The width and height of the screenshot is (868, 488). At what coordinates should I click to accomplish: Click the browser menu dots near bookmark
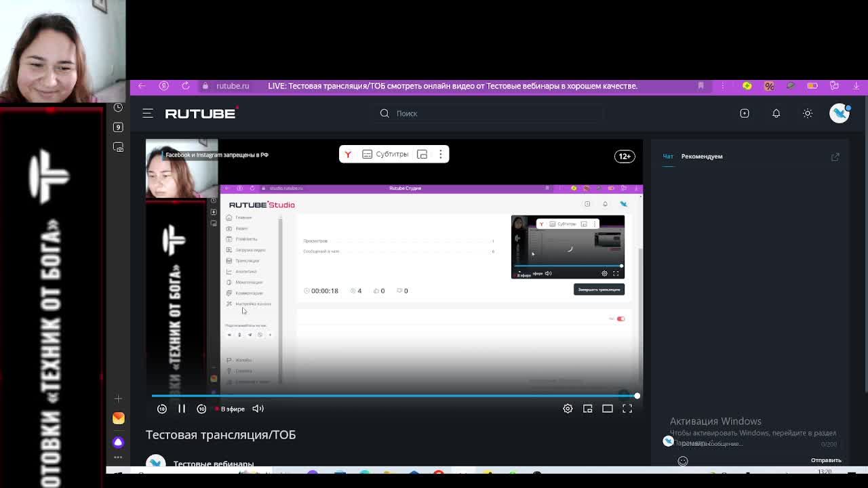pos(722,86)
